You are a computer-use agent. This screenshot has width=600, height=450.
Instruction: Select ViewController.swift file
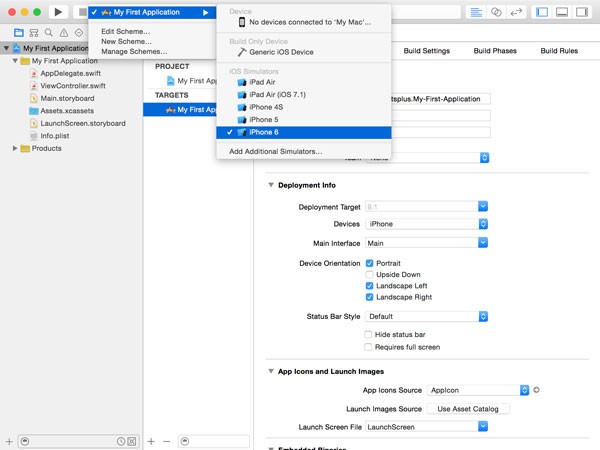coord(73,86)
